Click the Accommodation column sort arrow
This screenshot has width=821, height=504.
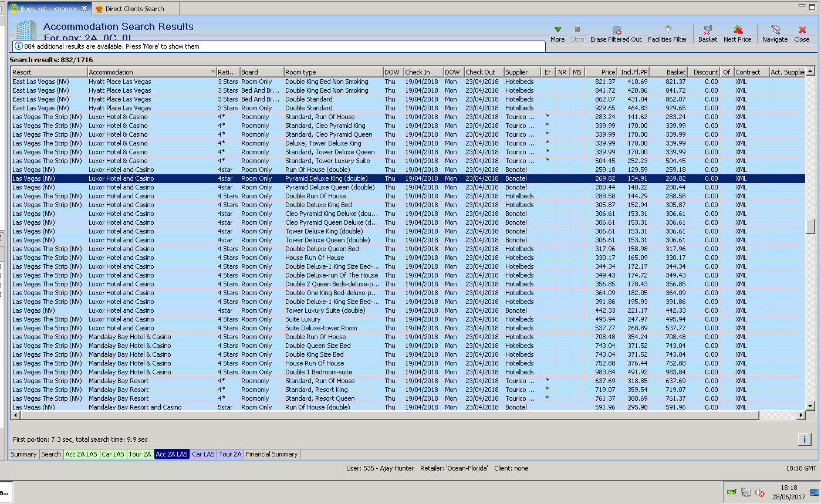tap(213, 72)
